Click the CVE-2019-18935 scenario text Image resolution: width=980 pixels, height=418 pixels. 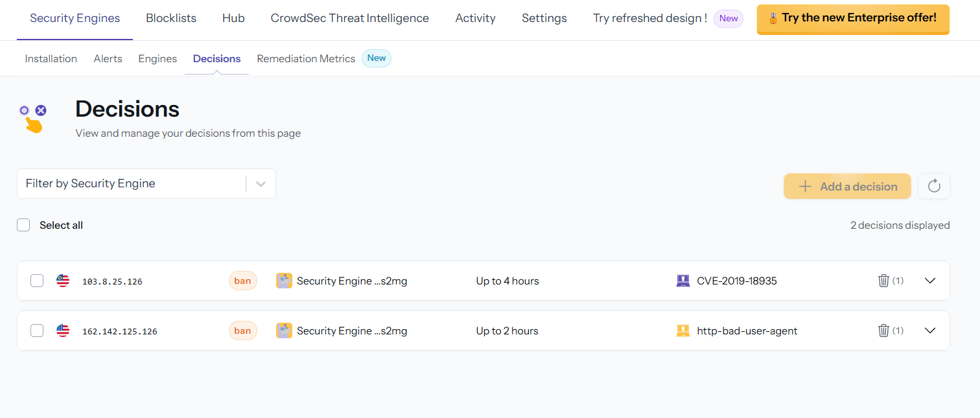[737, 281]
